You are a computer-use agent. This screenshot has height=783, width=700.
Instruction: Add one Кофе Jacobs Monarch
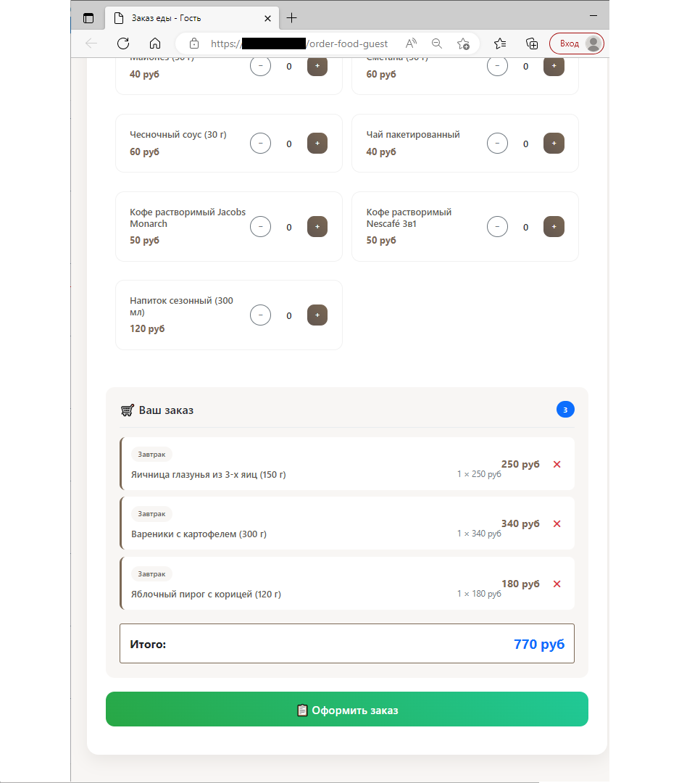coord(317,227)
